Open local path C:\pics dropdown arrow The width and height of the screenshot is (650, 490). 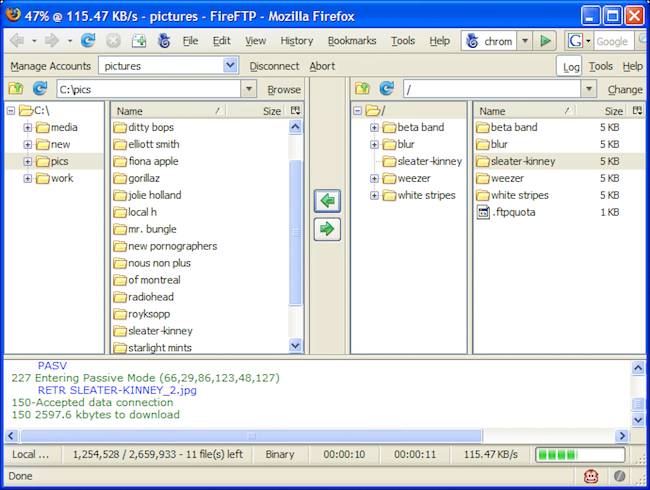click(249, 89)
